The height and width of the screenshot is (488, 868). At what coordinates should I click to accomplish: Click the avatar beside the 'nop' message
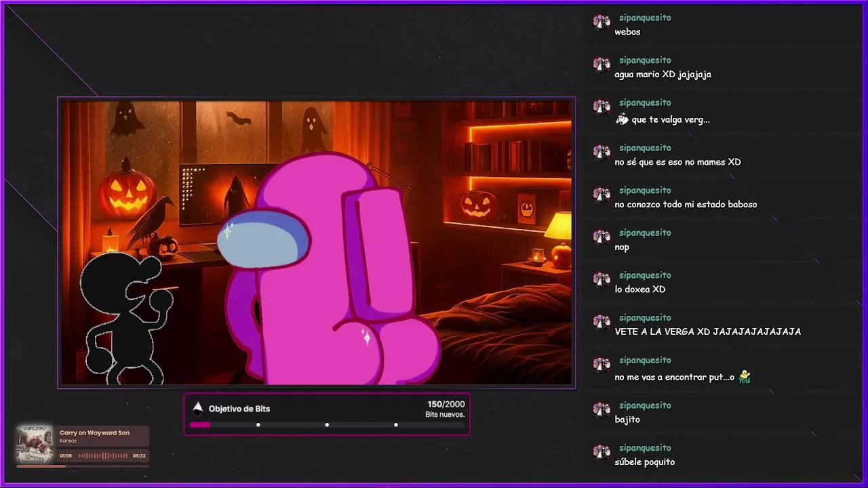[601, 237]
